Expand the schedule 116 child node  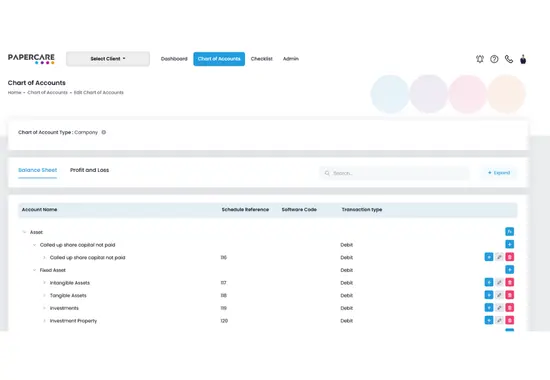[x=44, y=258]
